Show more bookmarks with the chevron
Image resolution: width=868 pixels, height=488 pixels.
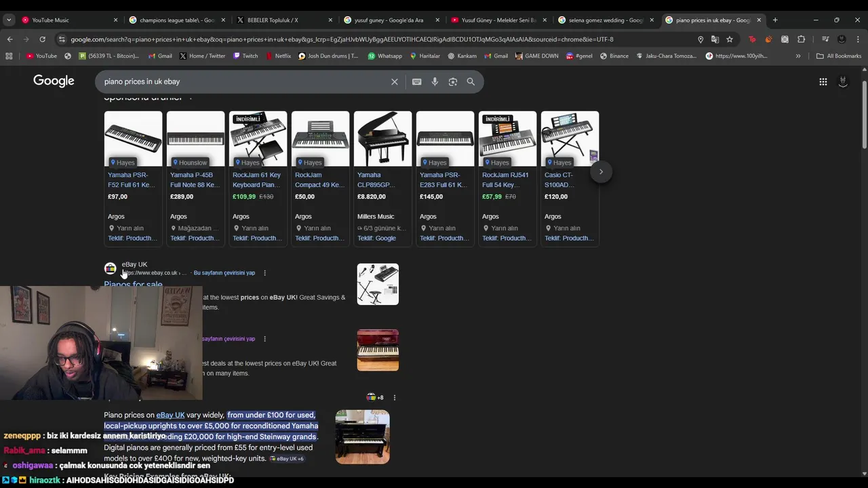[798, 56]
